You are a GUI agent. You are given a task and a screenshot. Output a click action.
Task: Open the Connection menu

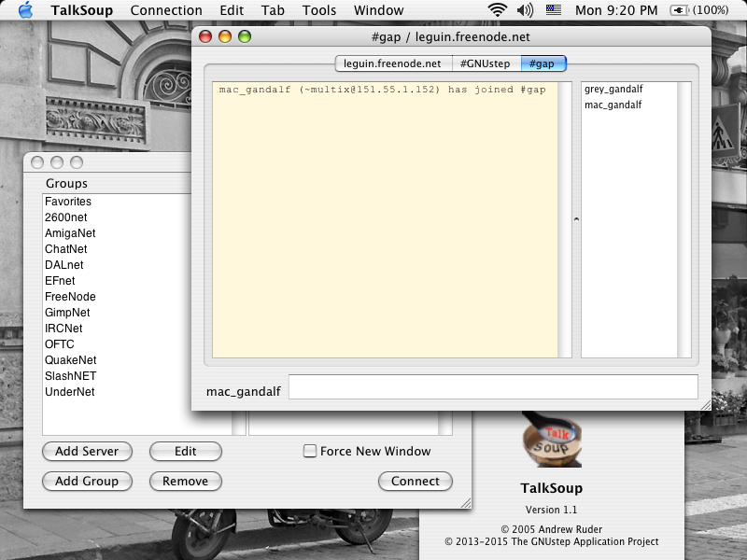click(166, 10)
